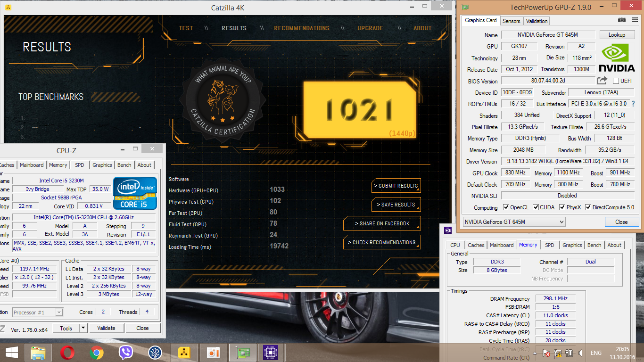The width and height of the screenshot is (644, 362).
Task: Open the orange app on the taskbar
Action: tap(214, 353)
